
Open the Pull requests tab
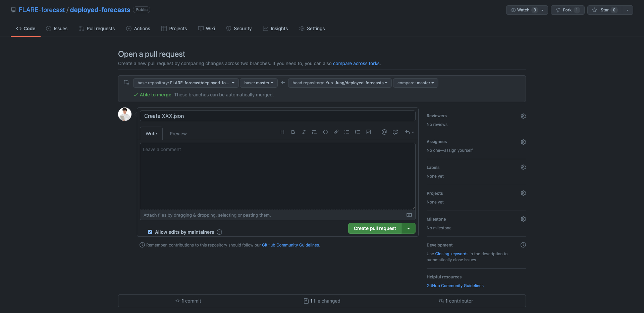(x=97, y=29)
